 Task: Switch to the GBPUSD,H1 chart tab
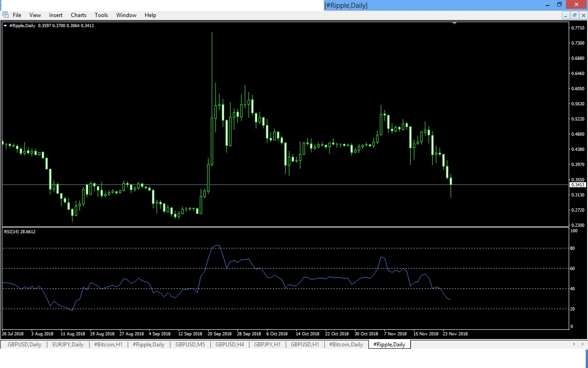[305, 345]
